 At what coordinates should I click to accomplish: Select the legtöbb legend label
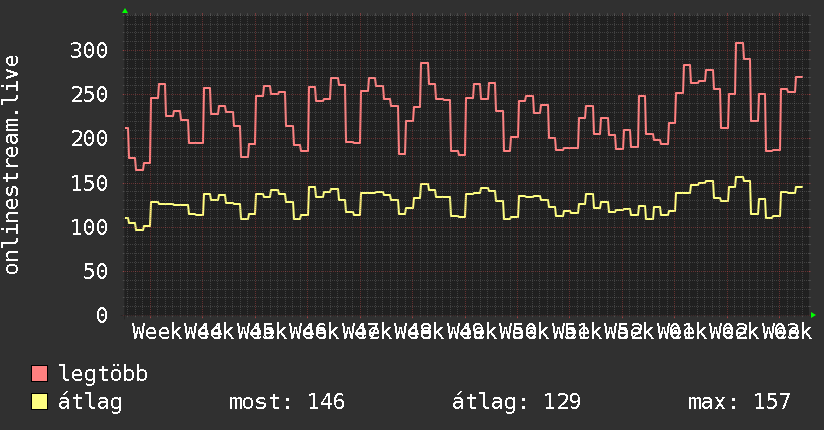[x=103, y=374]
